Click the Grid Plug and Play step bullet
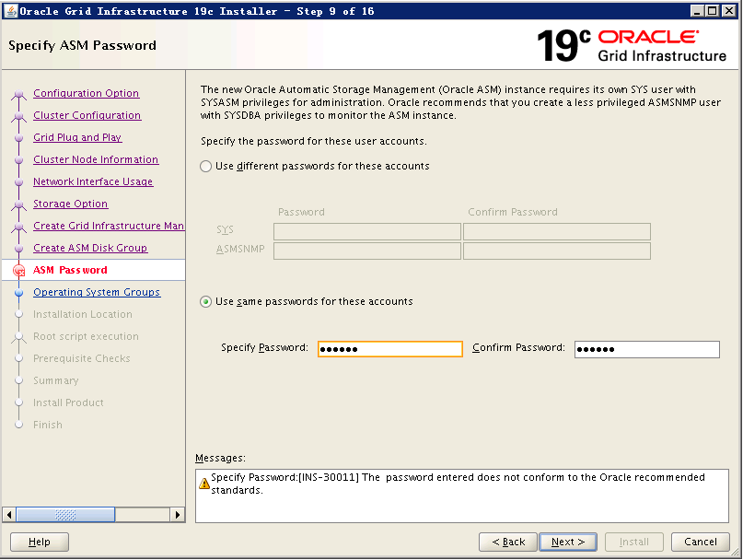The image size is (743, 560). [x=19, y=138]
